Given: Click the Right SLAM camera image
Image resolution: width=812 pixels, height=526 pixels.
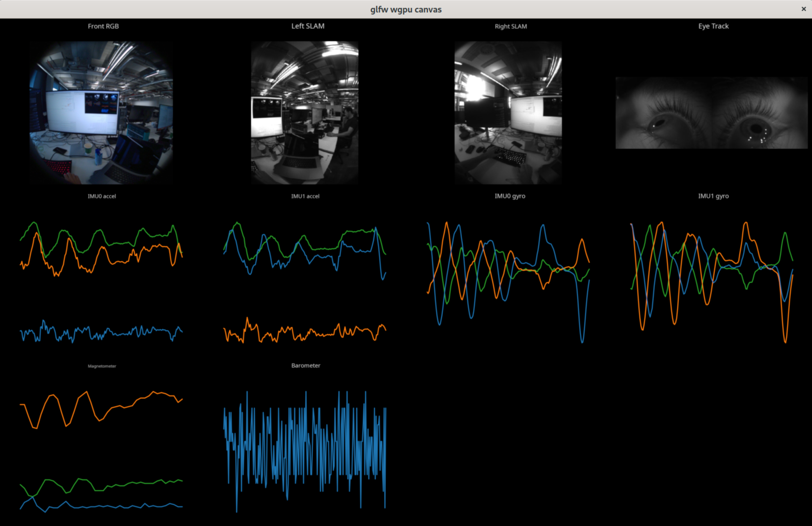Looking at the screenshot, I should pos(508,113).
